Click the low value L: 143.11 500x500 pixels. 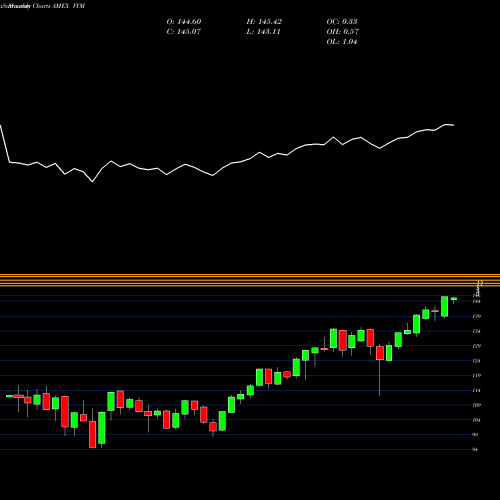[x=263, y=32]
